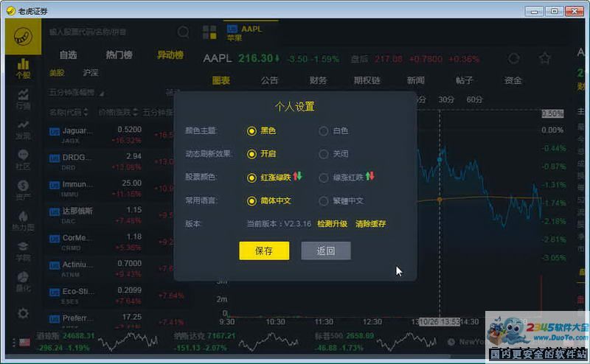
Task: Open the 财务 financials tab
Action: click(x=319, y=80)
